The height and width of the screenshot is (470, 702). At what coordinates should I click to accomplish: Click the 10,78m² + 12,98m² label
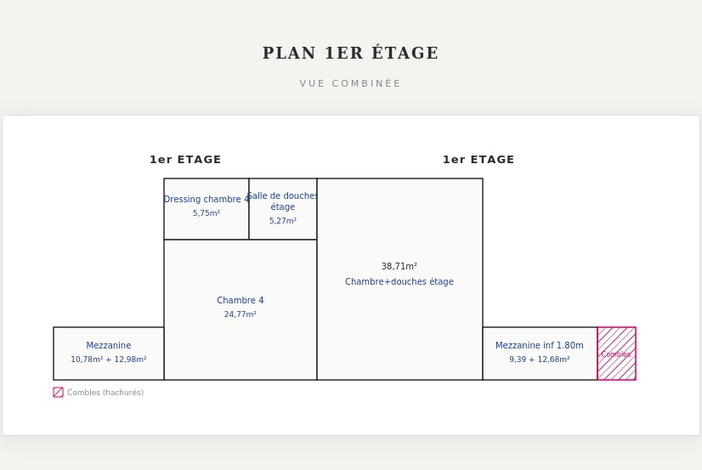[109, 359]
